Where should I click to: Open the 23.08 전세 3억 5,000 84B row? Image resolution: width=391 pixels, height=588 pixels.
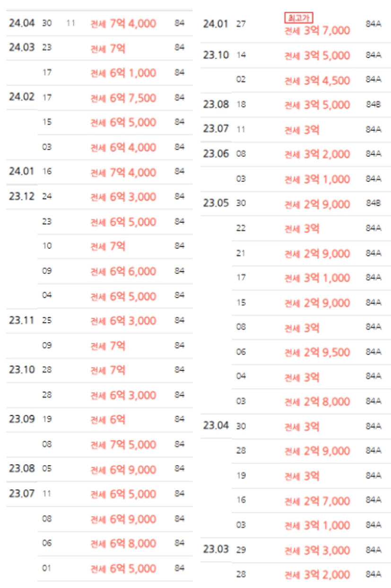pos(295,105)
